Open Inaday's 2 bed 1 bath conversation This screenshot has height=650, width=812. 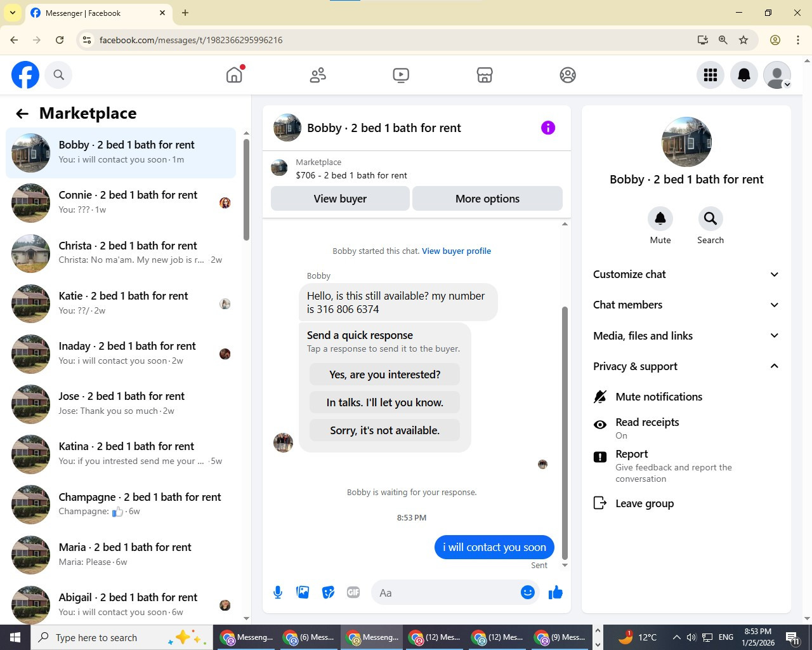tap(121, 353)
